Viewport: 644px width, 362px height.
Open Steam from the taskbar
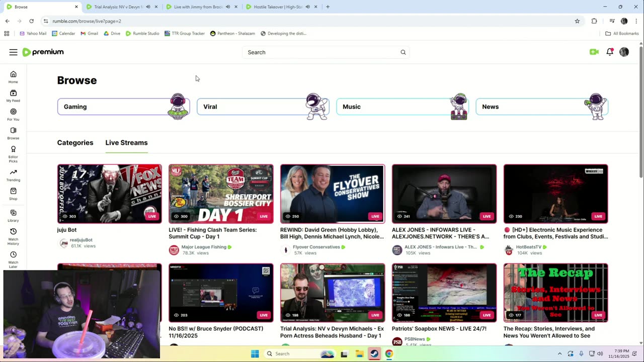coord(374,353)
